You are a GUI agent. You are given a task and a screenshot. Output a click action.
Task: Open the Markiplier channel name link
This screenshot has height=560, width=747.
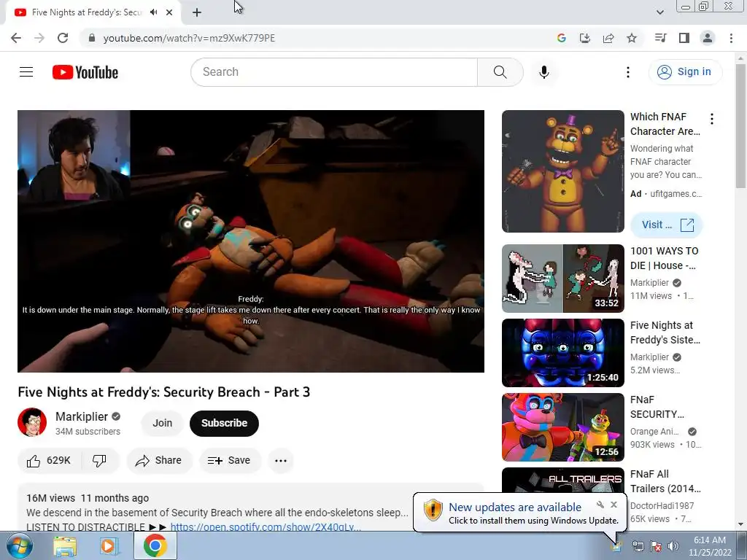point(82,416)
